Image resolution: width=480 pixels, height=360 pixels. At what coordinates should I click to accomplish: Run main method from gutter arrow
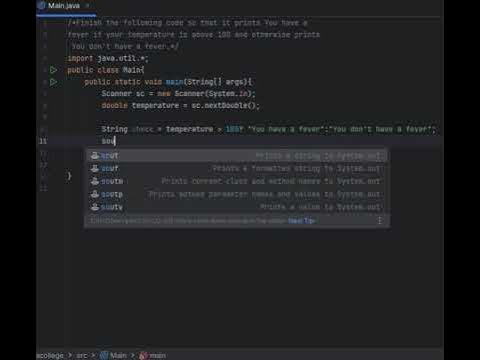click(53, 82)
